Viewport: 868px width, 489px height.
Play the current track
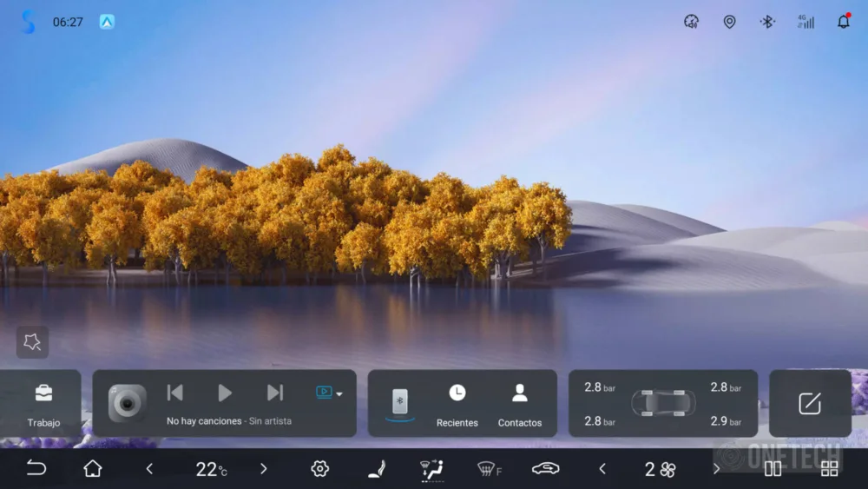[x=225, y=393]
